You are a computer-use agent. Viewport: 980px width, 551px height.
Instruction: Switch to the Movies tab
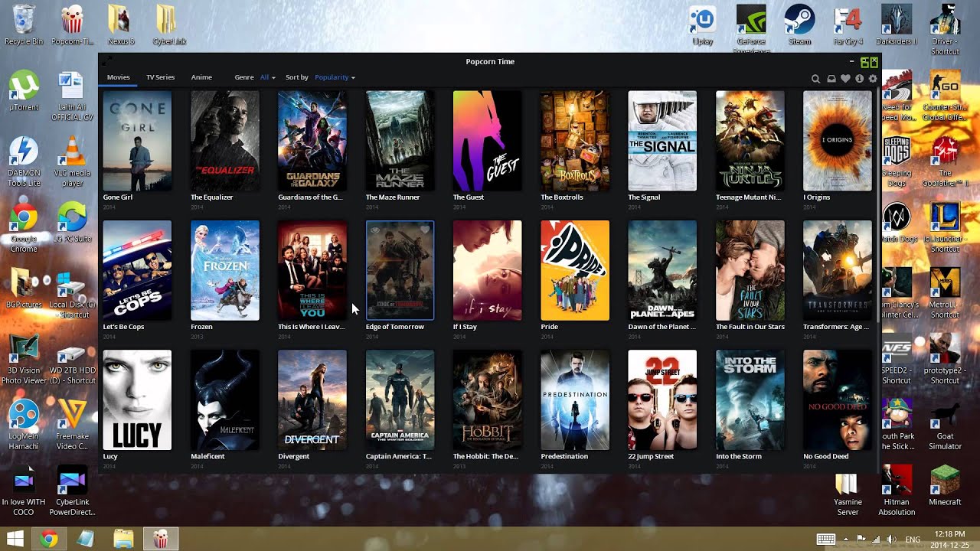tap(118, 77)
